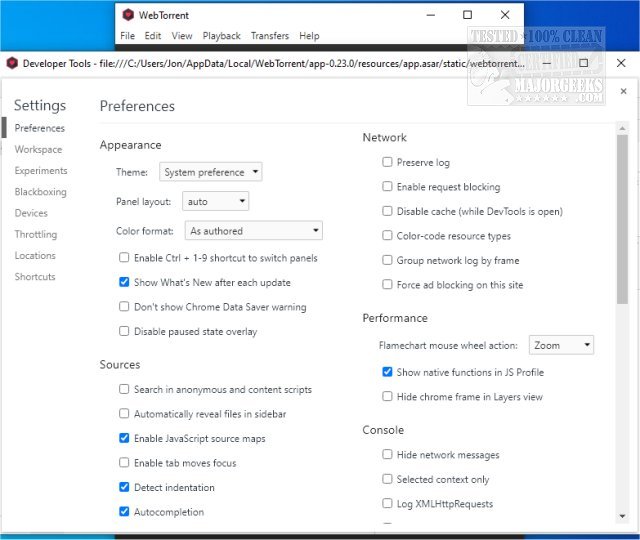Switch to the Locations settings tab
Image resolution: width=640 pixels, height=540 pixels.
[x=35, y=256]
